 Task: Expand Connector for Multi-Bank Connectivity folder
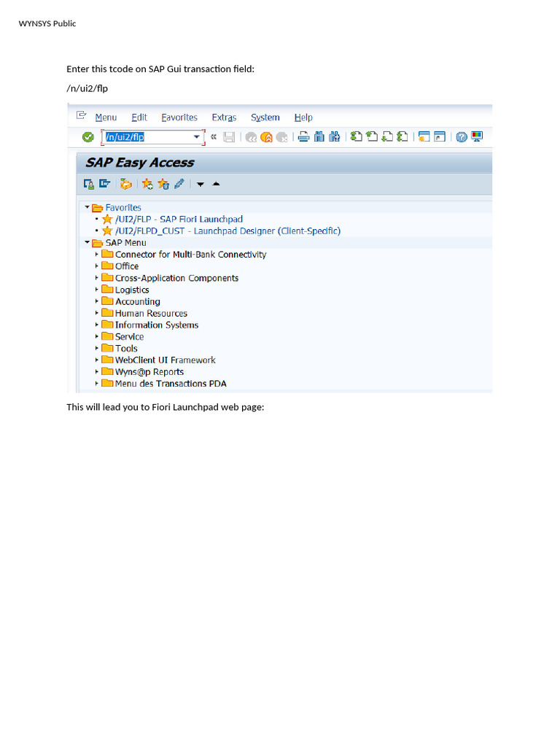(97, 255)
